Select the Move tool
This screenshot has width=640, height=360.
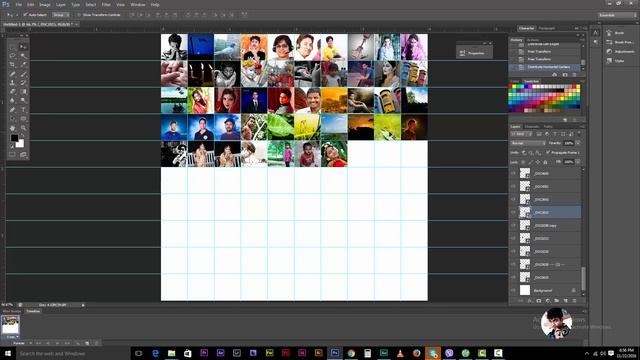[x=23, y=47]
